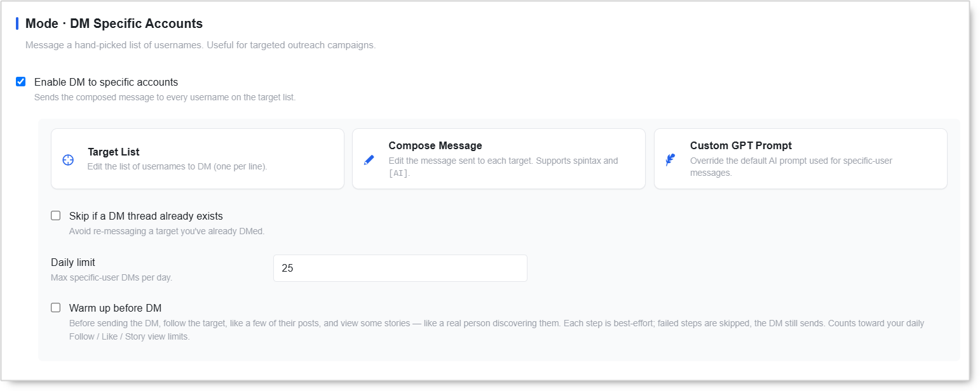Click the crosshair icon on Target List card
The image size is (980, 391).
[68, 160]
